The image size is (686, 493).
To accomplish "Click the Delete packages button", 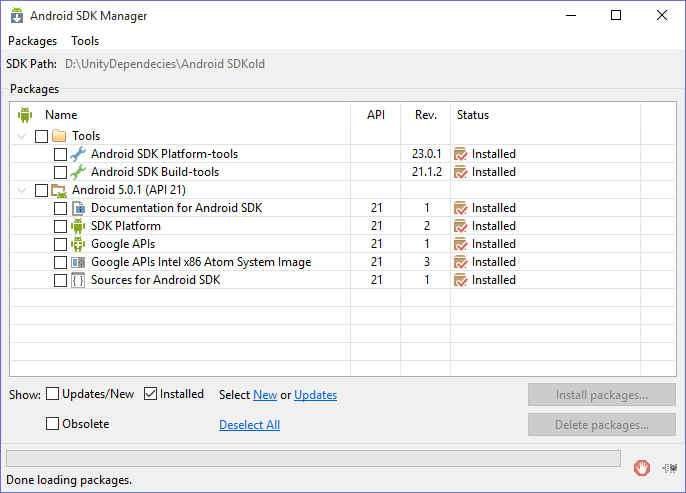I will coord(602,424).
